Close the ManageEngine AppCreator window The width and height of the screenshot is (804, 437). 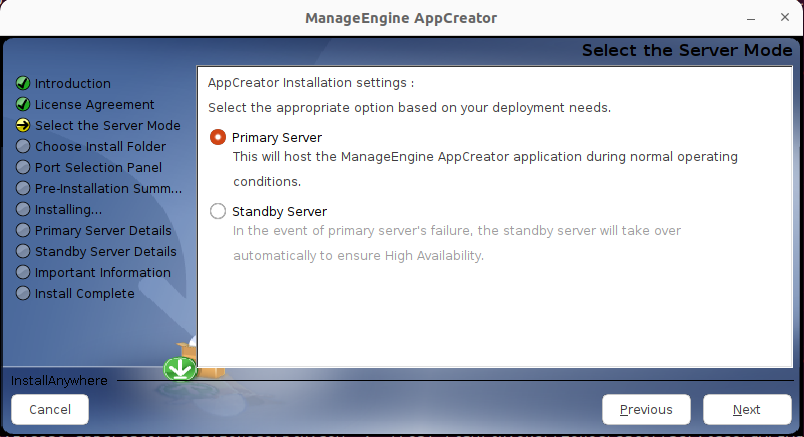(781, 18)
